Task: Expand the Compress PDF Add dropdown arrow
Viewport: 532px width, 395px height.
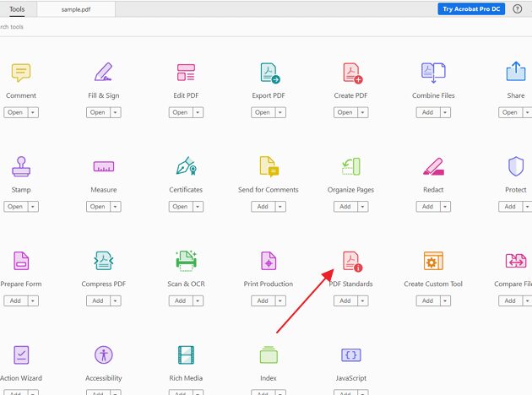Action: click(116, 300)
